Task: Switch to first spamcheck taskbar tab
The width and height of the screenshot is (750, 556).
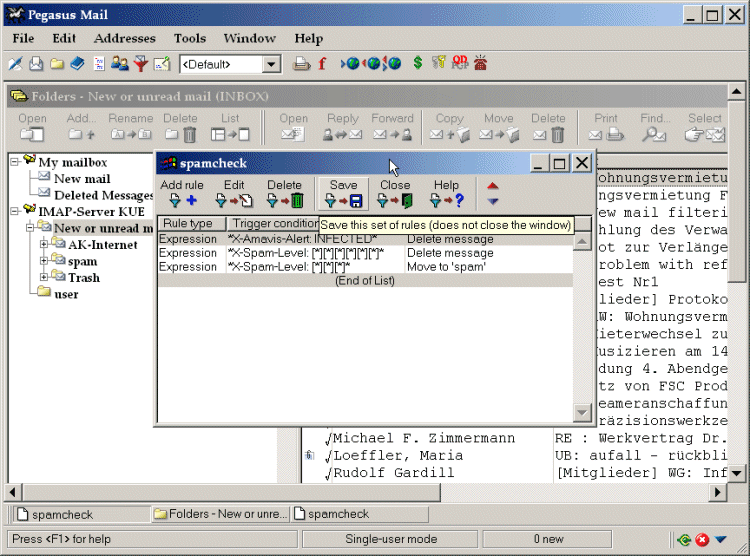Action: click(80, 514)
